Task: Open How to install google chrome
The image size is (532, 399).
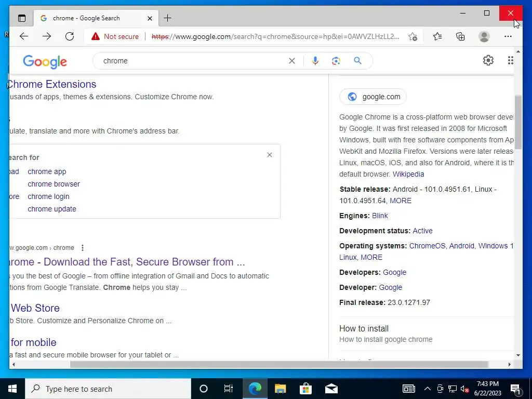Action: pyautogui.click(x=386, y=334)
